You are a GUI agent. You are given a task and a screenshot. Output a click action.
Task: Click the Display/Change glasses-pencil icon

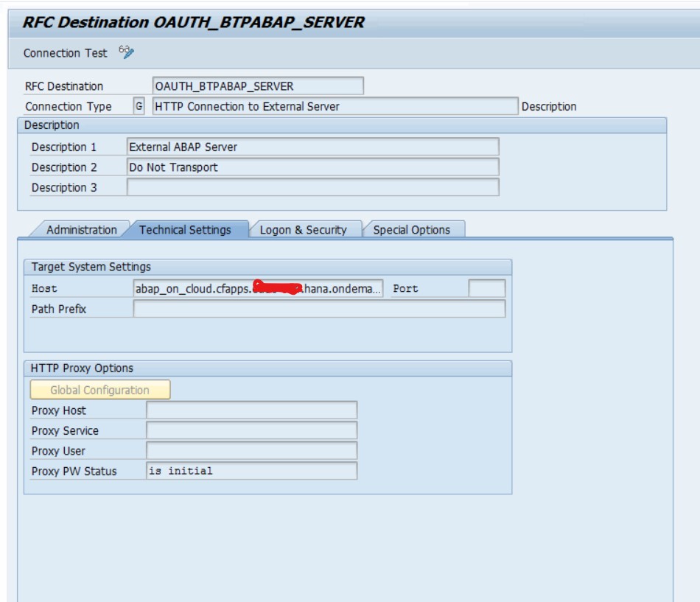pos(126,52)
